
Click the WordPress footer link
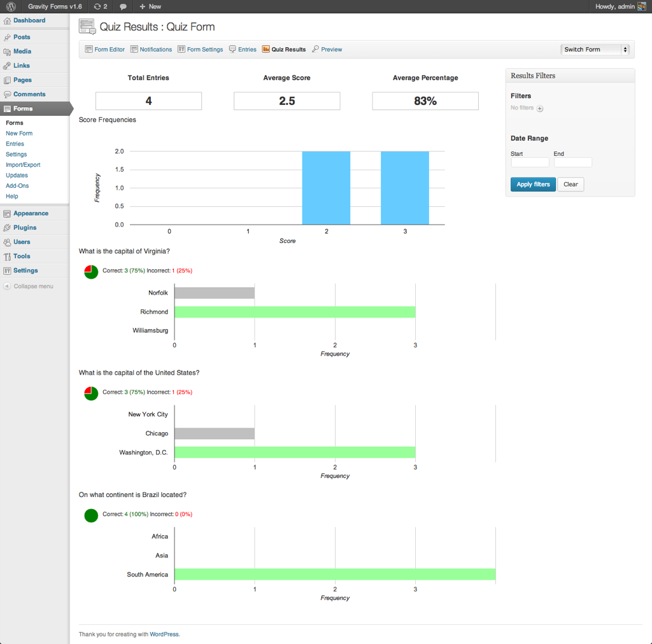pos(164,634)
